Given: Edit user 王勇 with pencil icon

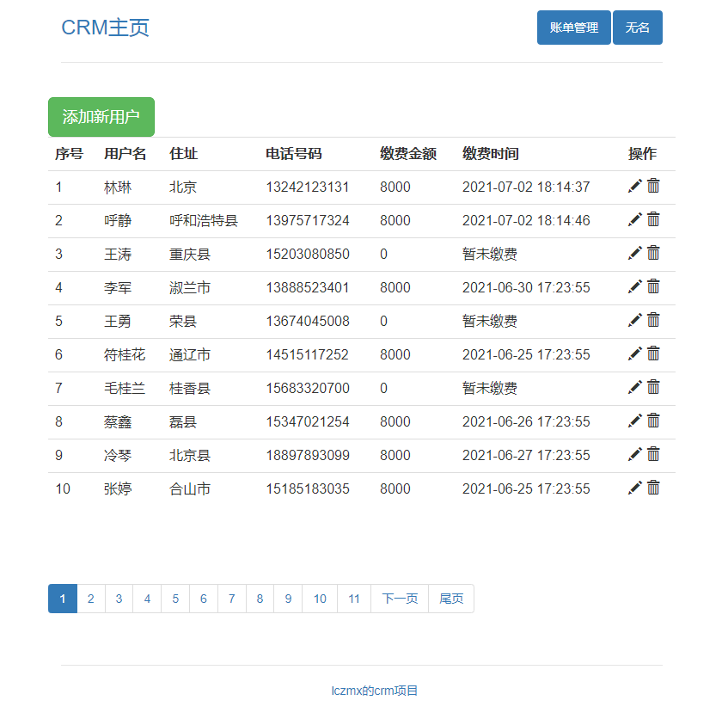Looking at the screenshot, I should (634, 320).
